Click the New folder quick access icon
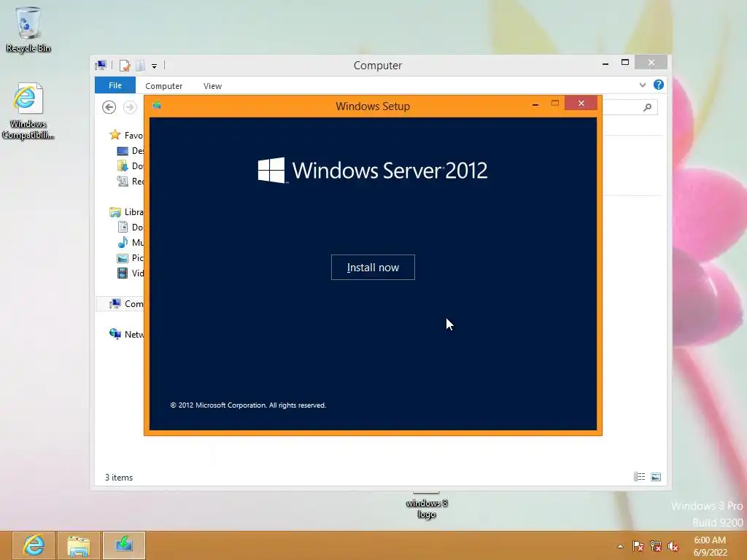The width and height of the screenshot is (747, 560). point(140,65)
